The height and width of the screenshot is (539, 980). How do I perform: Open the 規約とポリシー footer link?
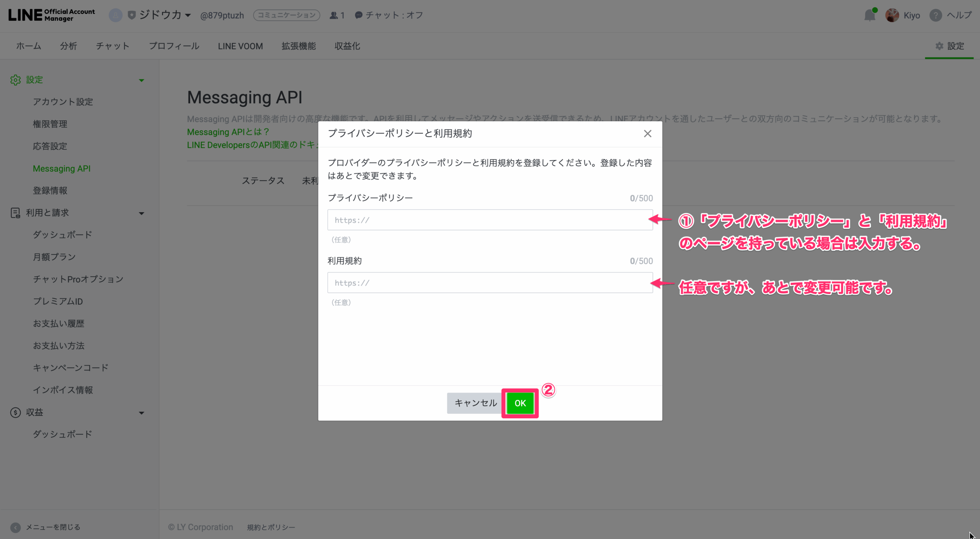(x=271, y=528)
